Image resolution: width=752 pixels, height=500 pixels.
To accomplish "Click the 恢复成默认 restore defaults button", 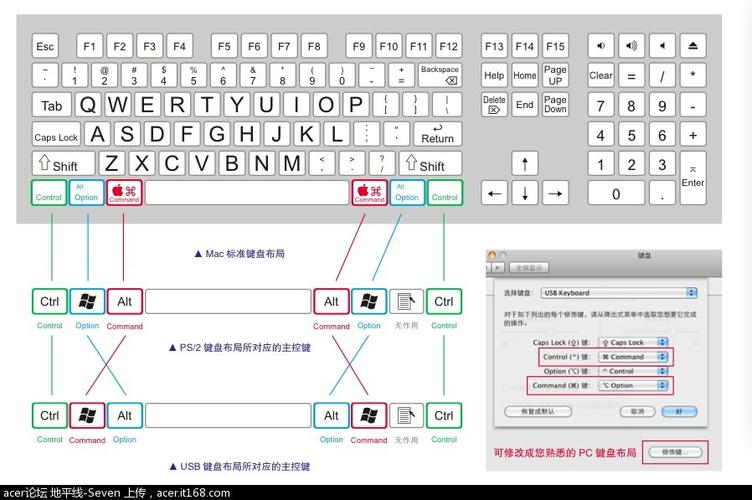I will 539,411.
